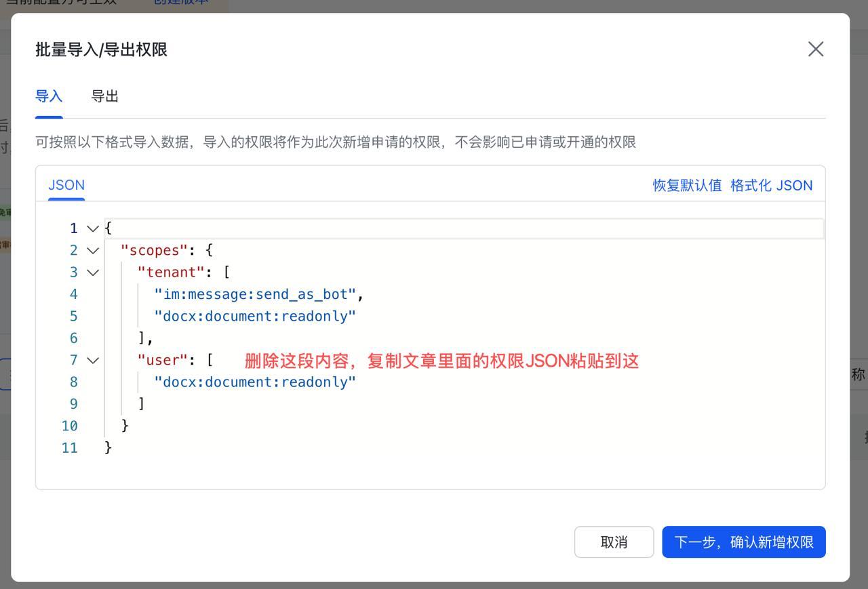
Task: Click line number 11 in the gutter
Action: point(70,448)
